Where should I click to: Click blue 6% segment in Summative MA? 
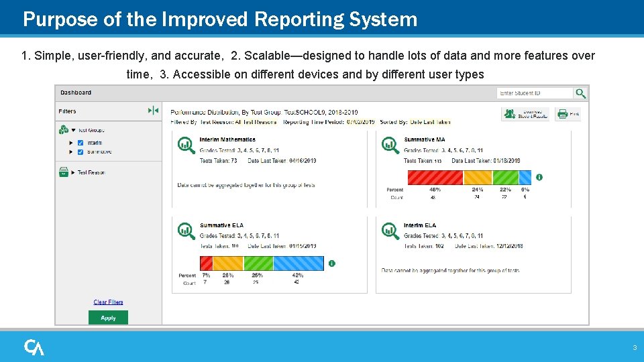coord(525,177)
